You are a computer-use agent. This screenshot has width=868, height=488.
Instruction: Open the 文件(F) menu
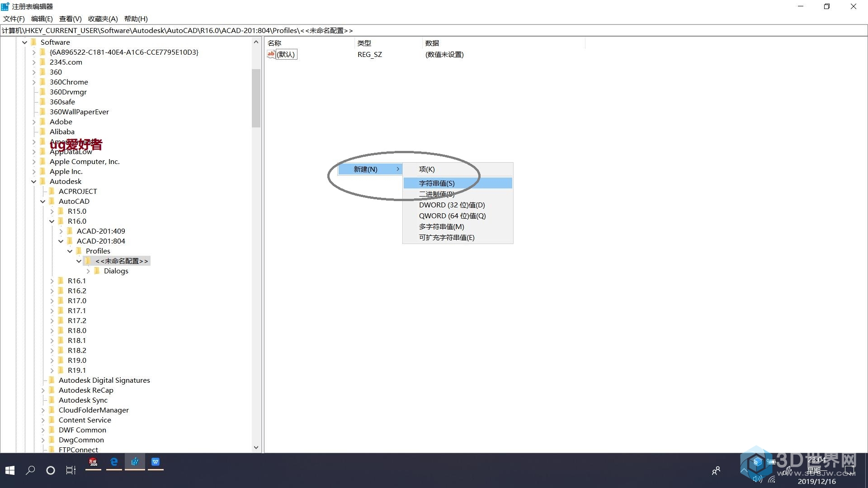(14, 19)
